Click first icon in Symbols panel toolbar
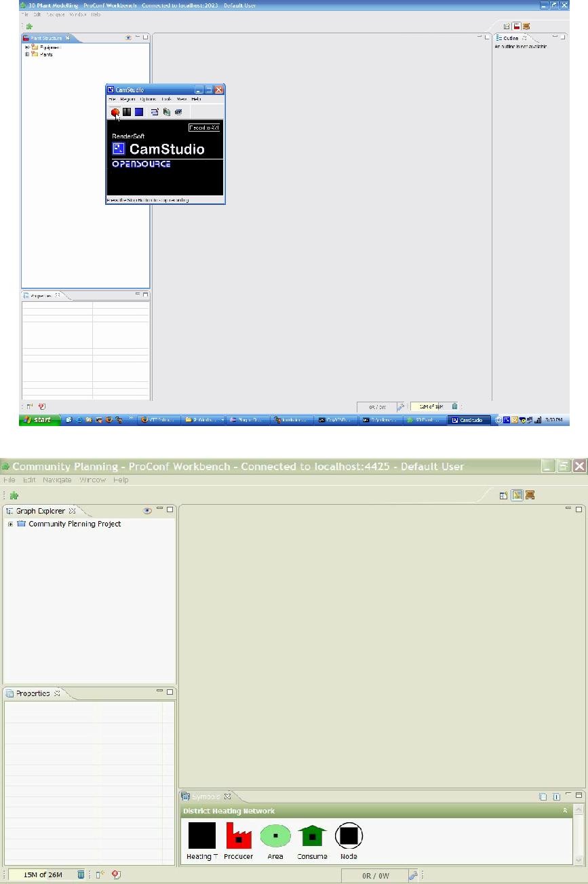 (x=543, y=796)
